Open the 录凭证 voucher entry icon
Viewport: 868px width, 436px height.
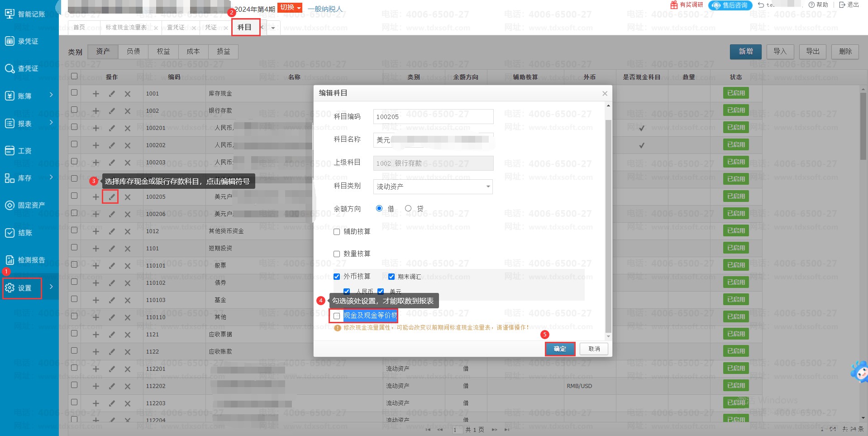(x=10, y=41)
